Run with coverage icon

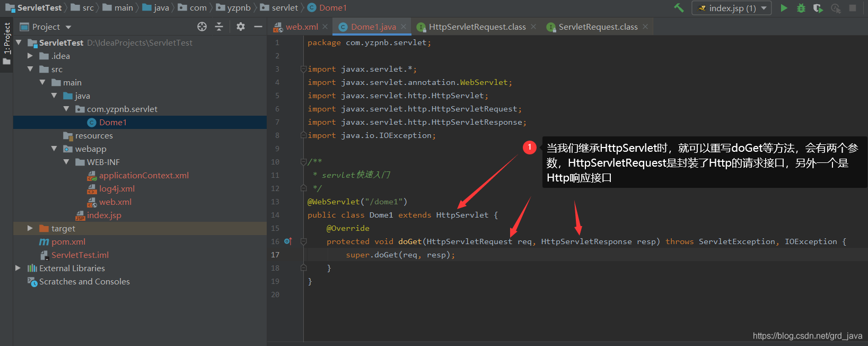click(818, 8)
